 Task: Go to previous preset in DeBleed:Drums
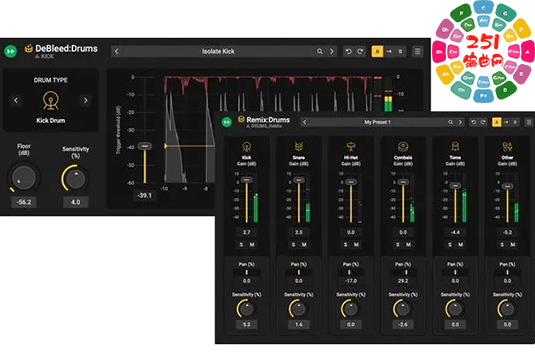click(117, 51)
